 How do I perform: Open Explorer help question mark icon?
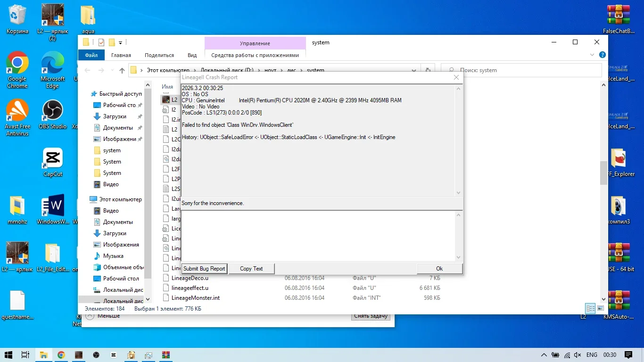click(602, 55)
